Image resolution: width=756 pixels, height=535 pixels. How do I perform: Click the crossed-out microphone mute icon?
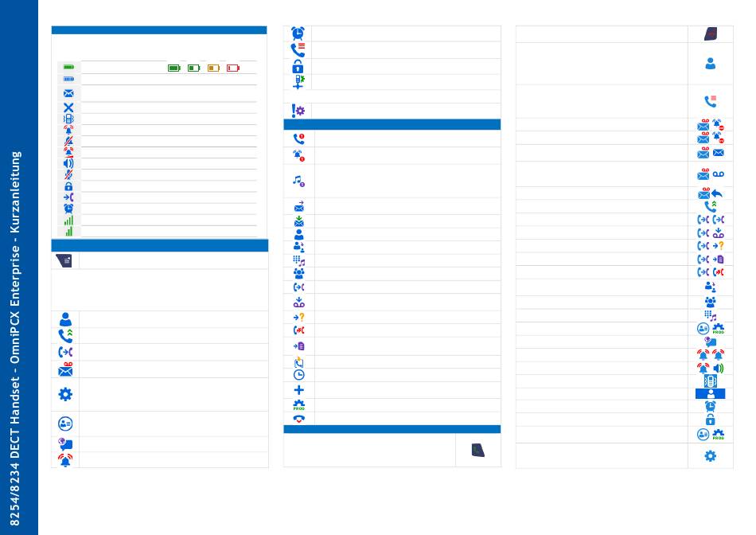coord(68,174)
